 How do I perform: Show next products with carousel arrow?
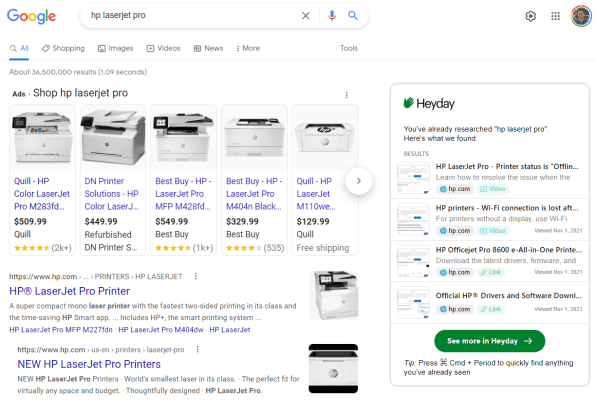[x=358, y=181]
